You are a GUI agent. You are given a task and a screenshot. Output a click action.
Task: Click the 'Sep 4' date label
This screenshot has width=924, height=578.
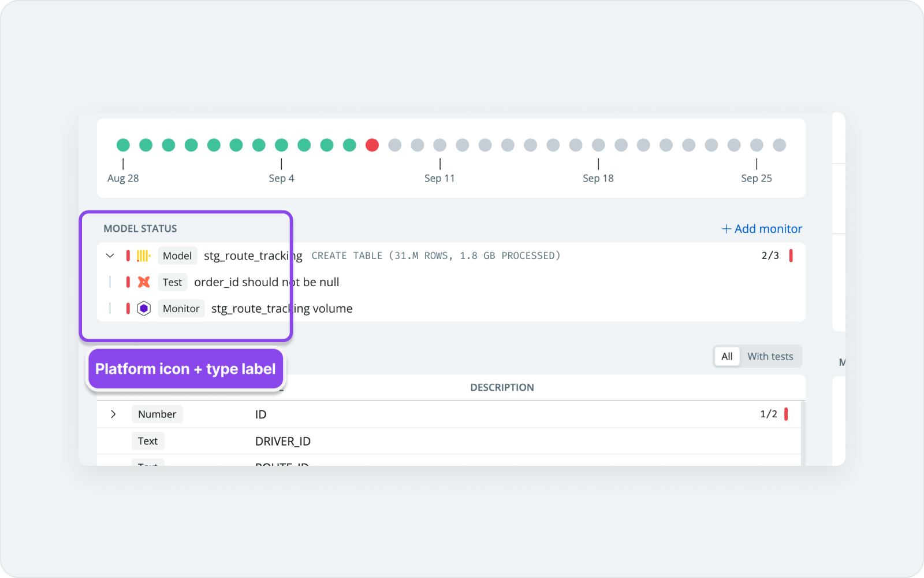282,179
